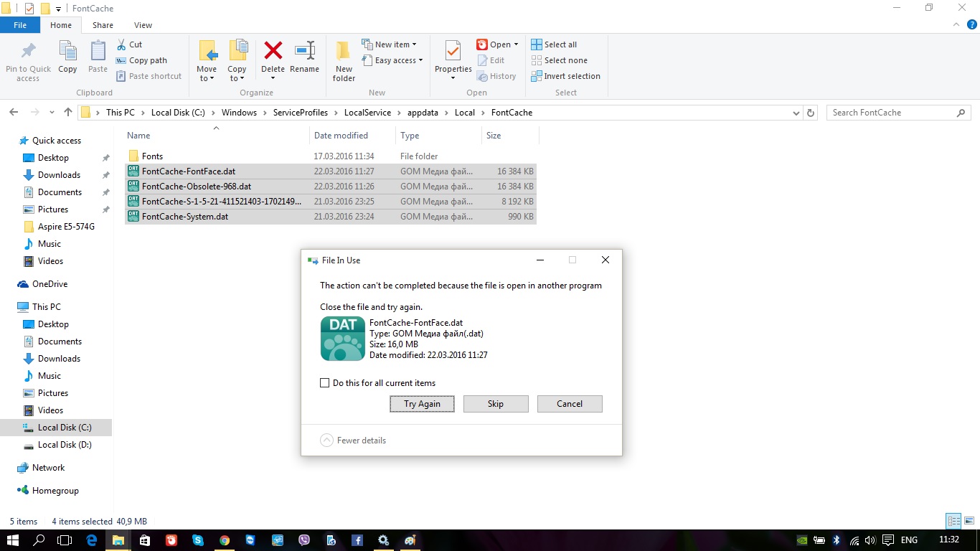Open the Copy to dropdown
The image size is (980, 551).
click(237, 60)
